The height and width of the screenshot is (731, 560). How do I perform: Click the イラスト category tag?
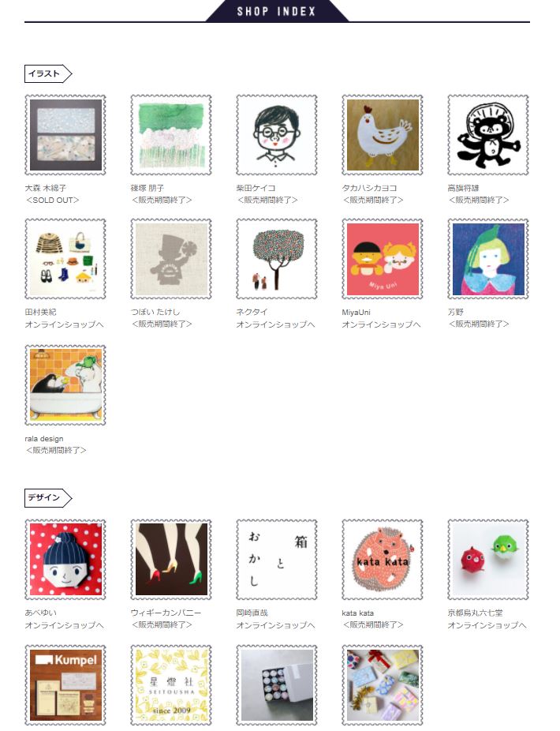(48, 73)
